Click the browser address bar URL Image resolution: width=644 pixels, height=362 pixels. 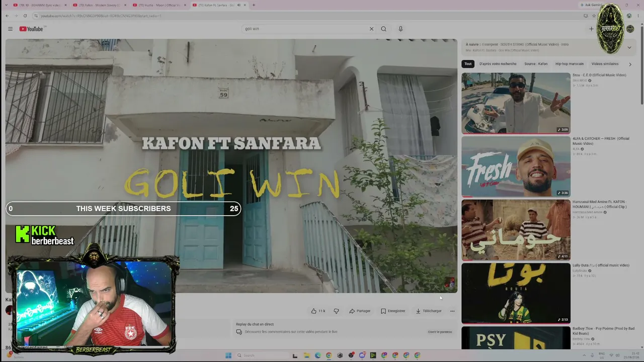click(x=101, y=16)
